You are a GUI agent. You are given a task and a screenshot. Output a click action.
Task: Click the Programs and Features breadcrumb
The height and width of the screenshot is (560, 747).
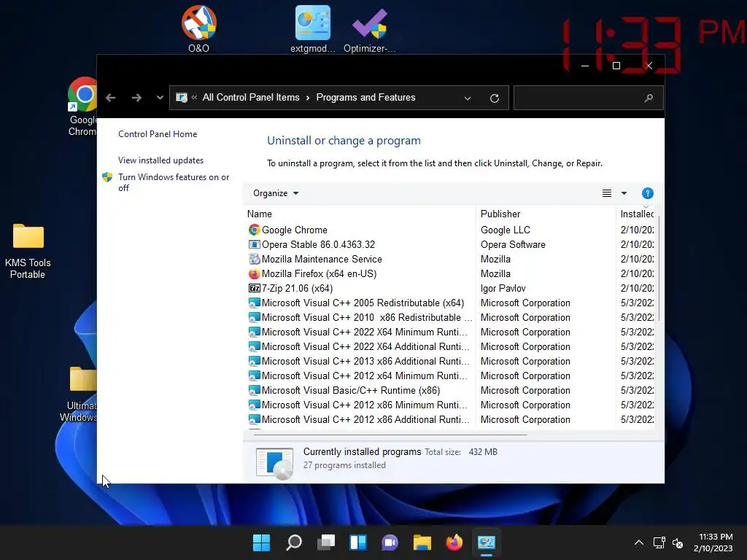(x=365, y=97)
